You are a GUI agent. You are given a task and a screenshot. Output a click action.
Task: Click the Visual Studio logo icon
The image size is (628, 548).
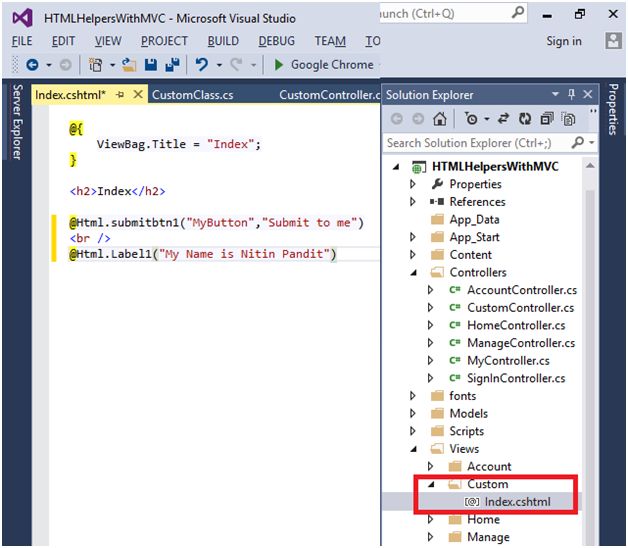[x=22, y=18]
